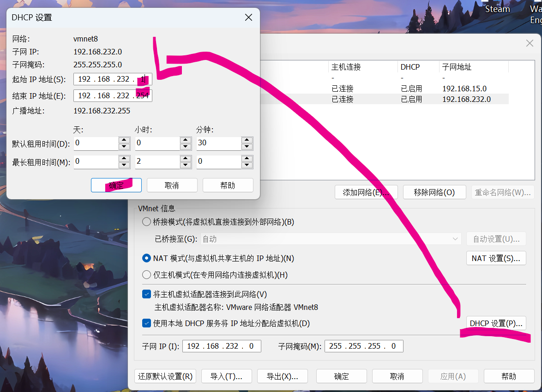Decrement the 小时 maximum lease time spinner
Image resolution: width=542 pixels, height=392 pixels.
185,165
